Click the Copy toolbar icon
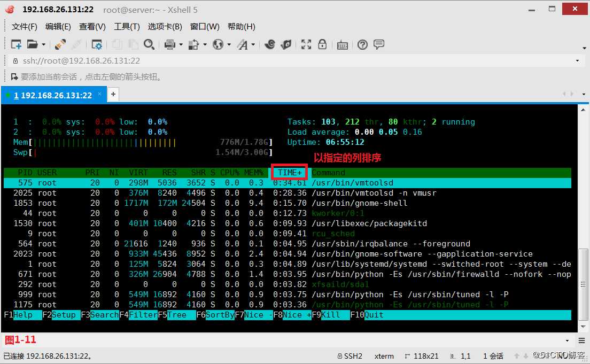The width and height of the screenshot is (590, 364). 117,44
